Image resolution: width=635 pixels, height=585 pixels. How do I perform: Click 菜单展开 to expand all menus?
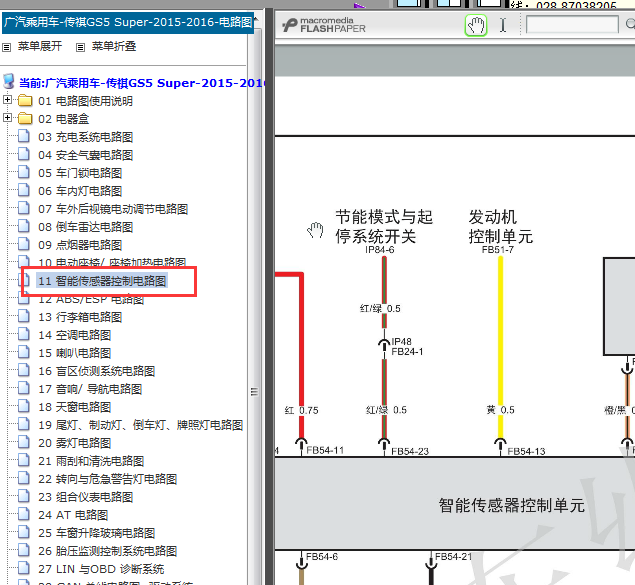[x=40, y=46]
